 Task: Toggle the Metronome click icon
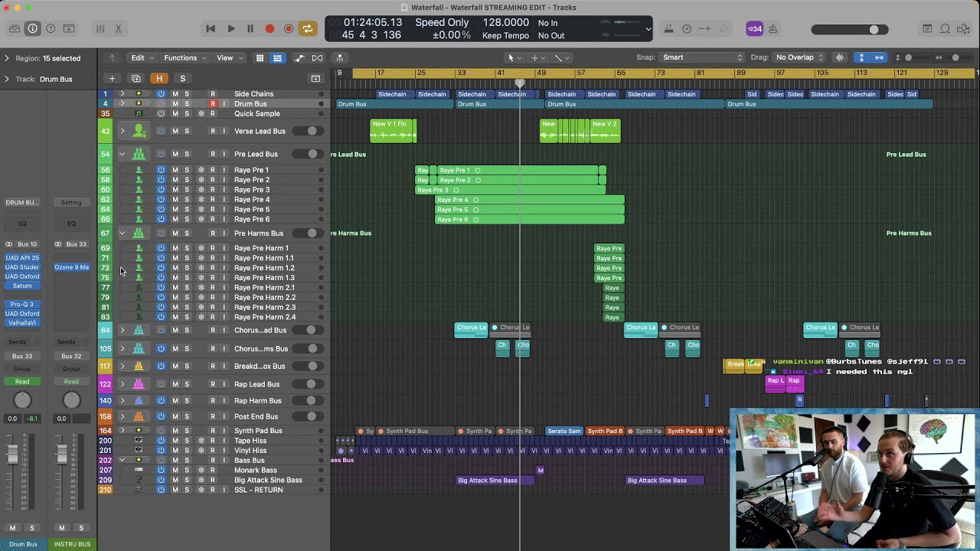point(773,28)
